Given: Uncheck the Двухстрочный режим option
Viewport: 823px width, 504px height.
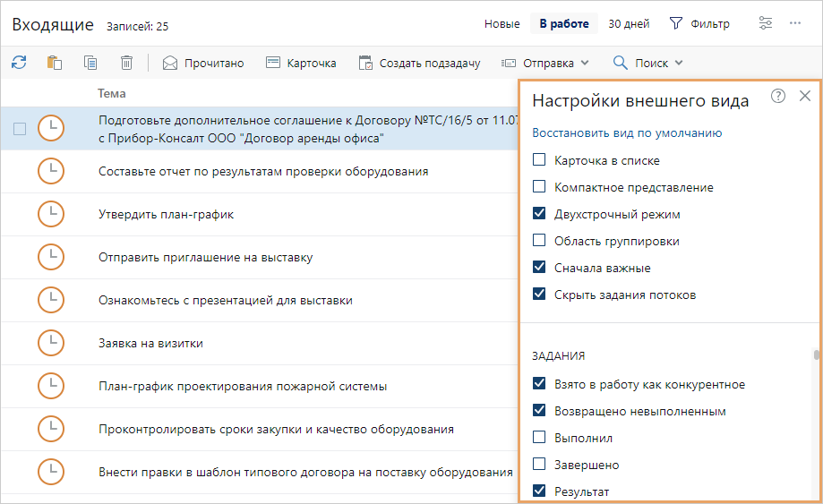Looking at the screenshot, I should [x=539, y=215].
